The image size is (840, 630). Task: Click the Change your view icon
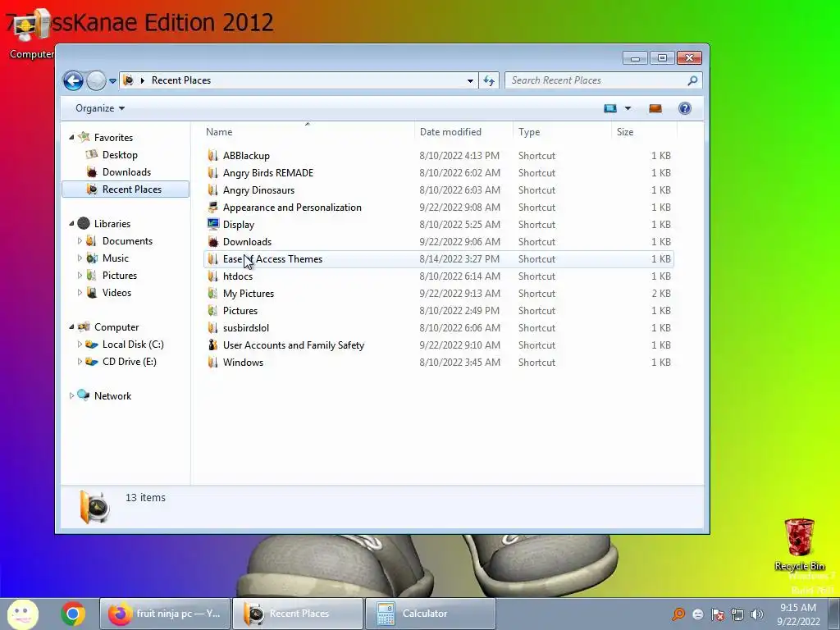click(x=610, y=108)
